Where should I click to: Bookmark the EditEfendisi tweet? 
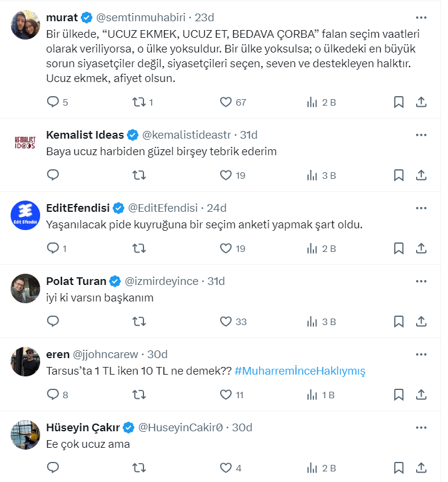398,248
